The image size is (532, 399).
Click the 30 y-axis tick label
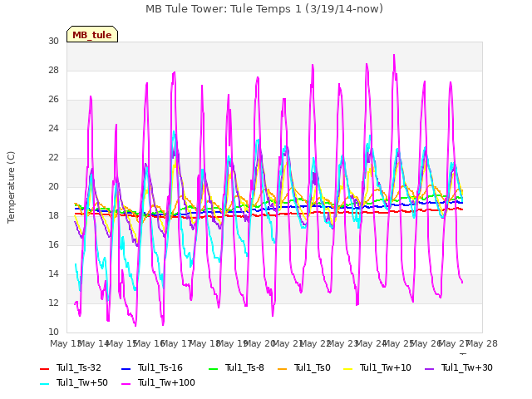(53, 41)
